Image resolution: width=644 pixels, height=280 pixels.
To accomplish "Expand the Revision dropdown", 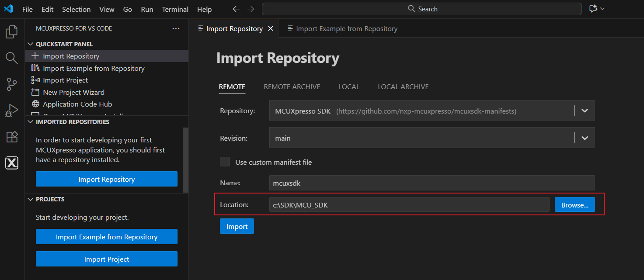I will (x=585, y=138).
